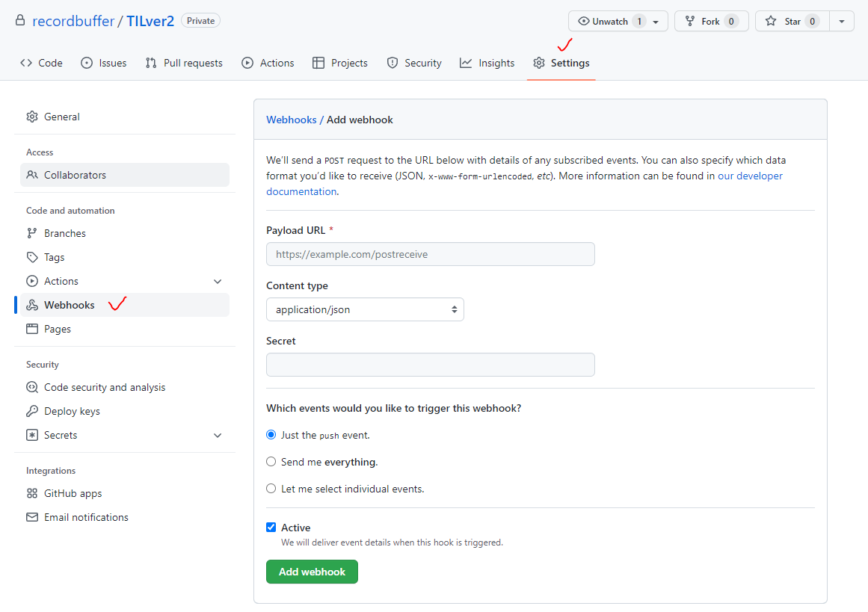Click the Issues circle icon
Image resolution: width=868 pixels, height=612 pixels.
pyautogui.click(x=87, y=63)
